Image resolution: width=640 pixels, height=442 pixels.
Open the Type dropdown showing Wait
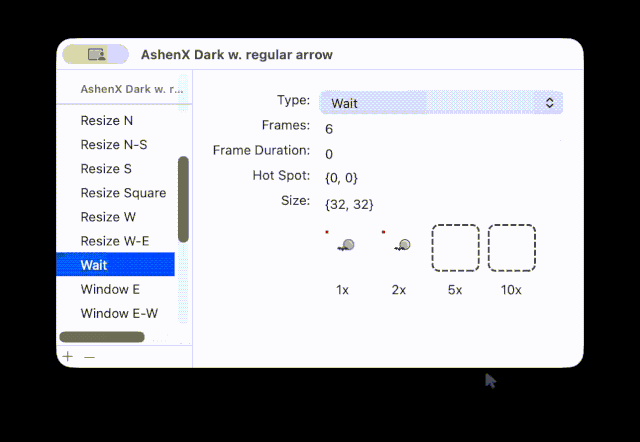441,102
